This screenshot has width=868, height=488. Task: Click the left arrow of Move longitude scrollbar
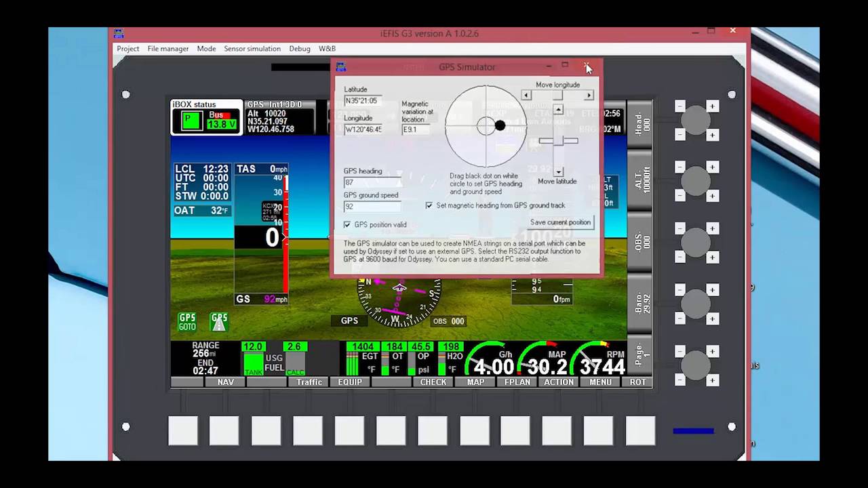click(526, 96)
